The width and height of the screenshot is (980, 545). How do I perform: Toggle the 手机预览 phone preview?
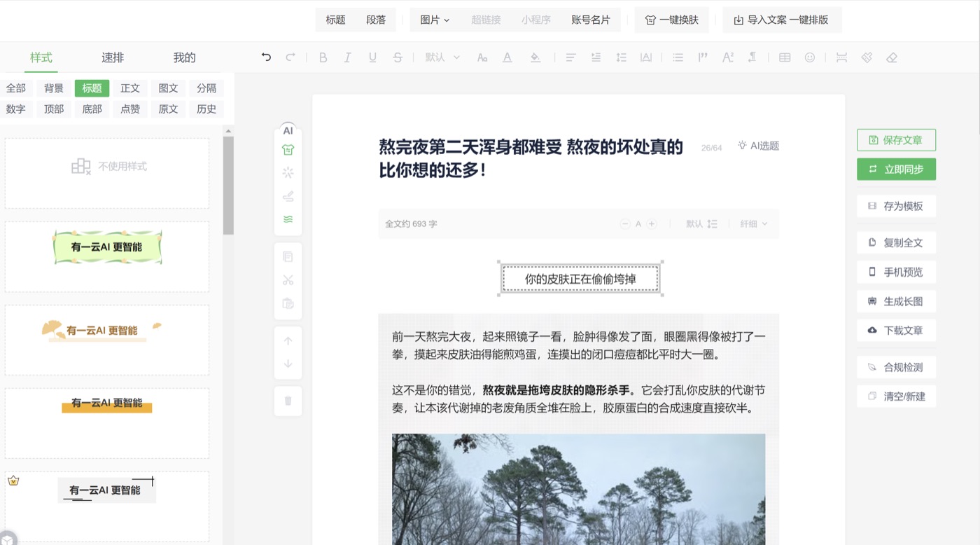(x=896, y=272)
